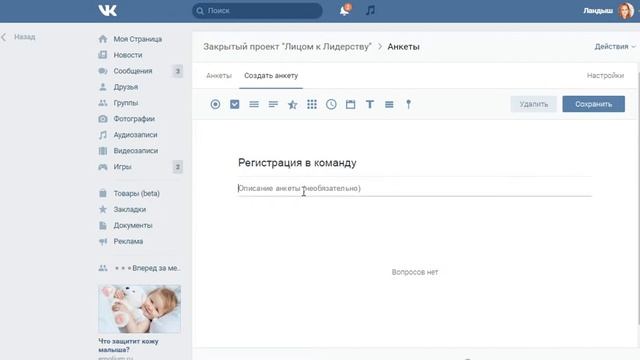Viewport: 640px width, 360px height.
Task: Open profile avatar of Ландыш
Action: tap(625, 11)
